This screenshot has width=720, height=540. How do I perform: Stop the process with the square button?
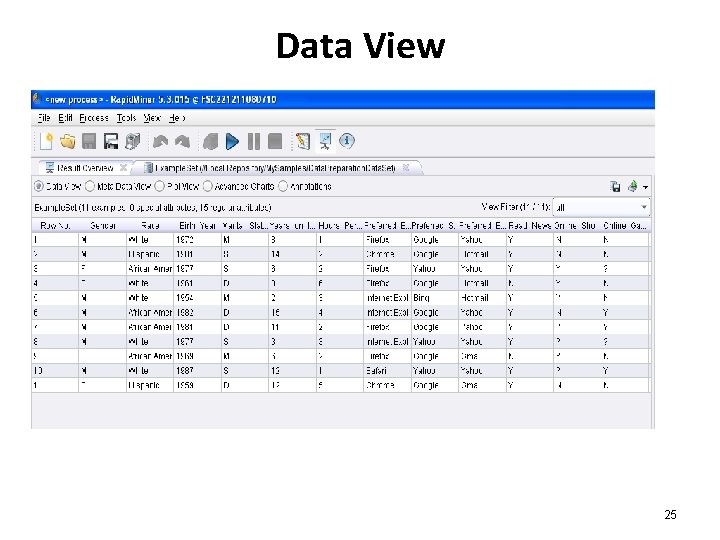[275, 141]
